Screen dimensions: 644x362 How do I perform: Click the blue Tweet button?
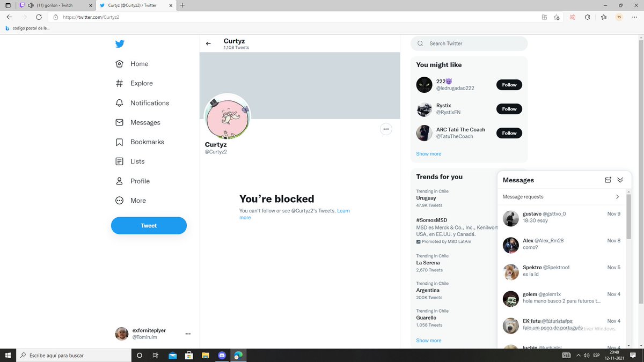149,226
